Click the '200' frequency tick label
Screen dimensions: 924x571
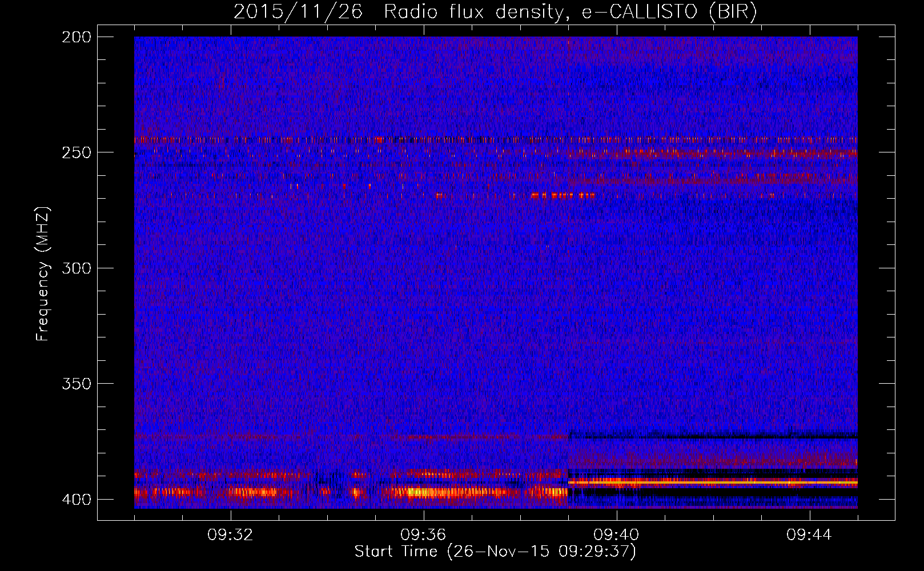coord(76,37)
